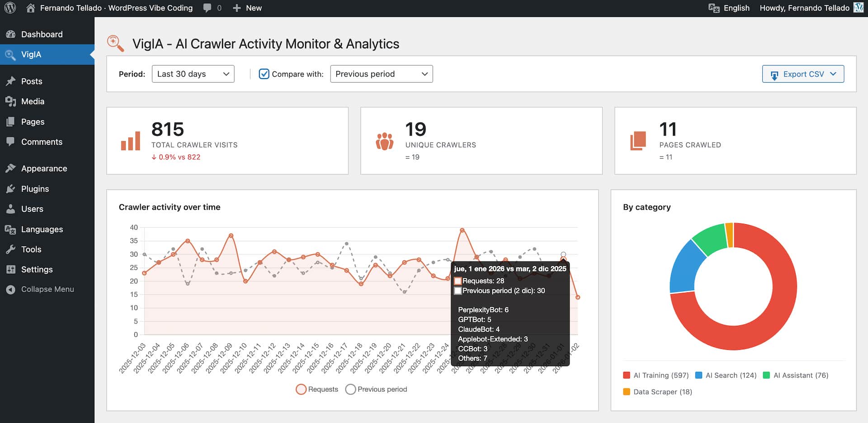868x423 pixels.
Task: Open the Plugins sidebar icon
Action: pyautogui.click(x=11, y=188)
